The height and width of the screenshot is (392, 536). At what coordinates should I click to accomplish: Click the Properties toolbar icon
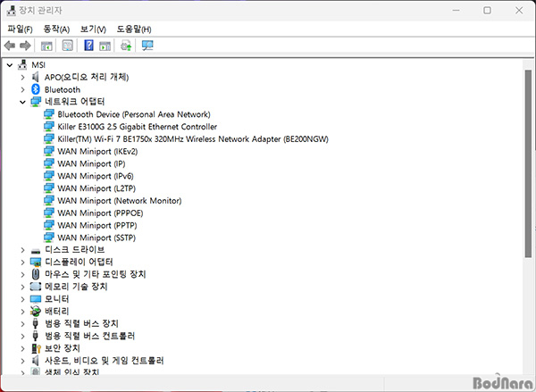click(68, 46)
